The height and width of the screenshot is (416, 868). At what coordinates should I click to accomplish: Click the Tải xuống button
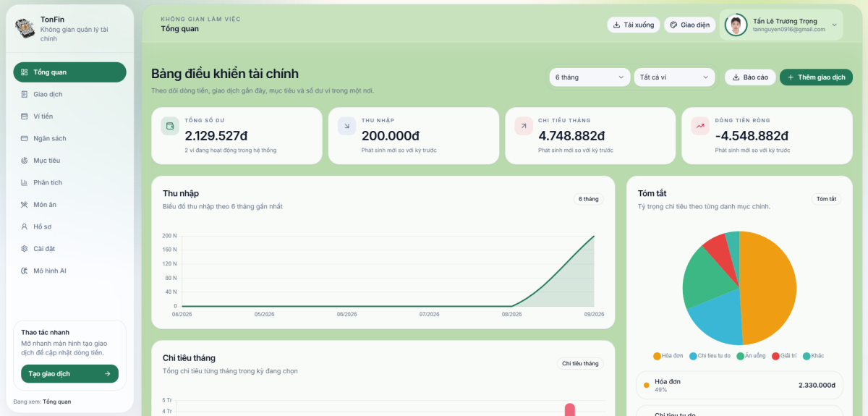[634, 25]
